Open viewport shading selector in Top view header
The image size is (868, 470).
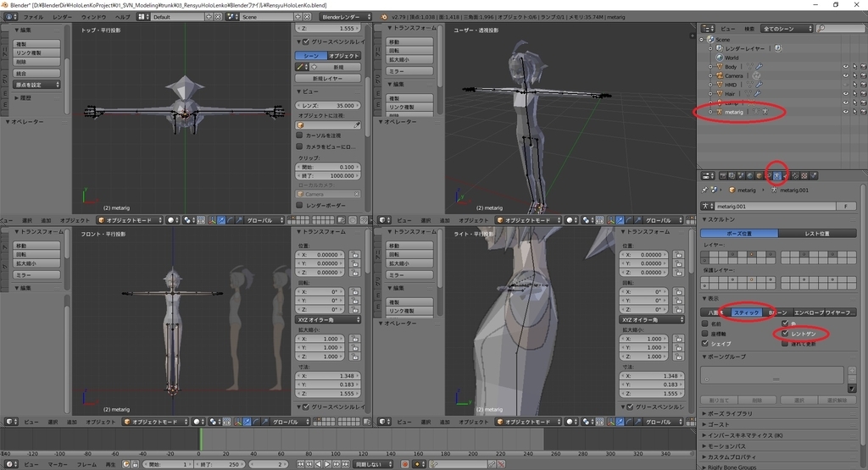[x=172, y=220]
